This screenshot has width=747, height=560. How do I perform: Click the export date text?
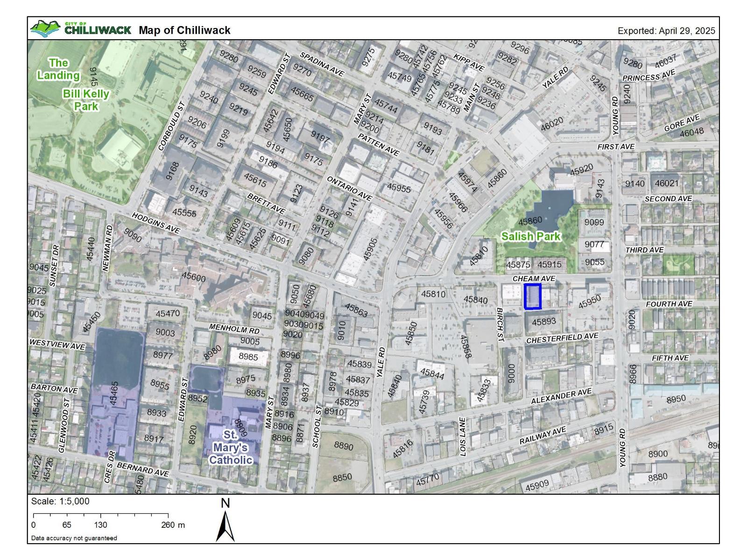pyautogui.click(x=666, y=31)
